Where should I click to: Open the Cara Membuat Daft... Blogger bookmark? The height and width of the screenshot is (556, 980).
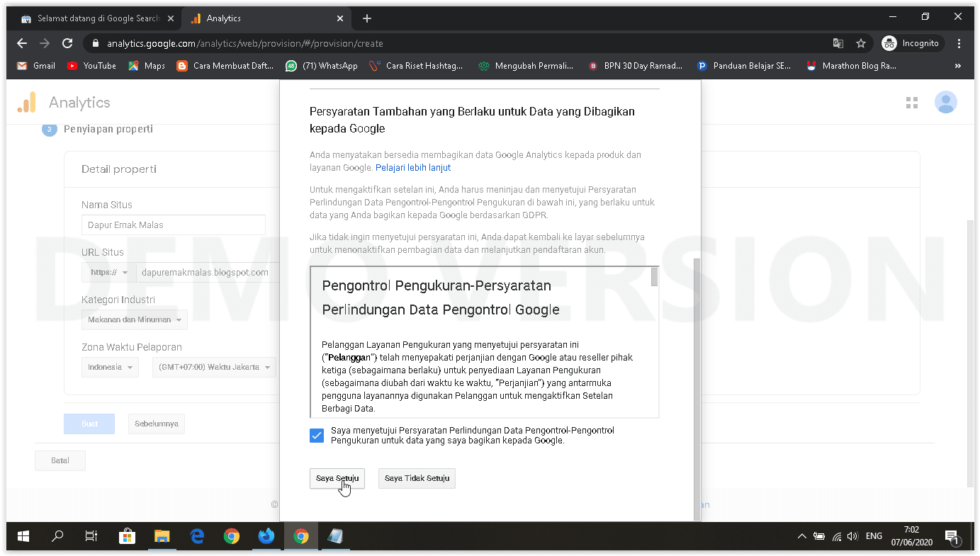[225, 66]
